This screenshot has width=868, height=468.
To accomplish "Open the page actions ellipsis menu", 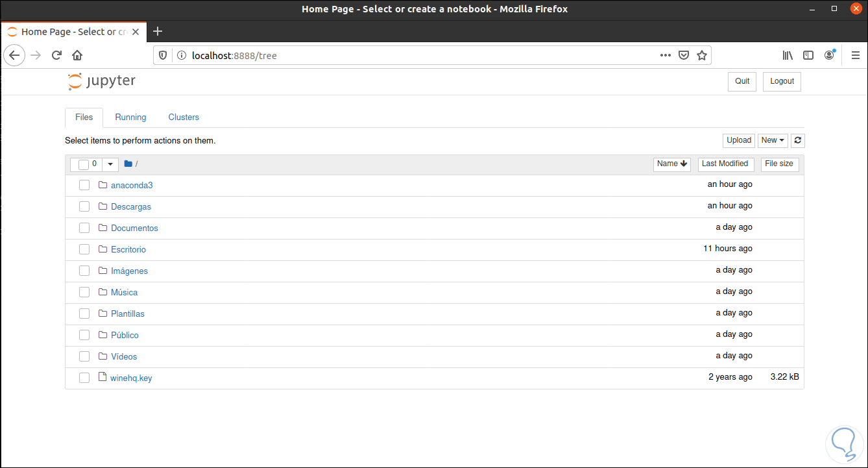I will point(666,55).
